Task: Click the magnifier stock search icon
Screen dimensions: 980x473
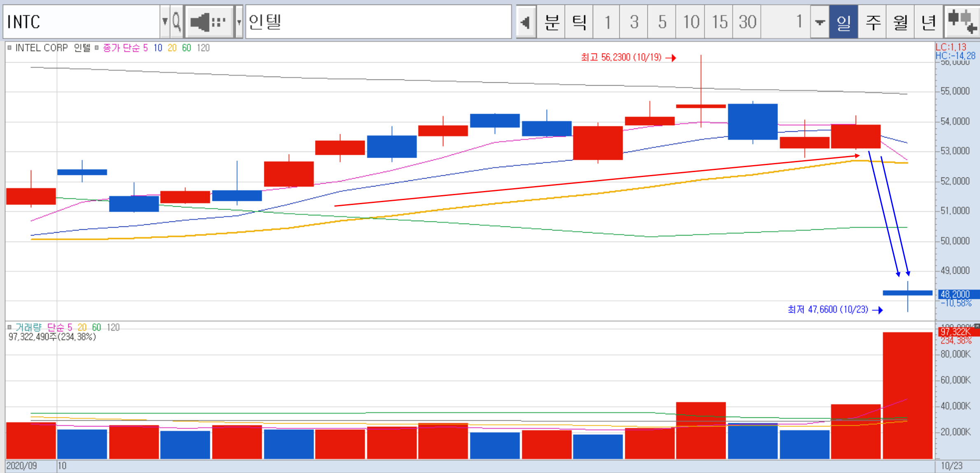Action: tap(176, 22)
